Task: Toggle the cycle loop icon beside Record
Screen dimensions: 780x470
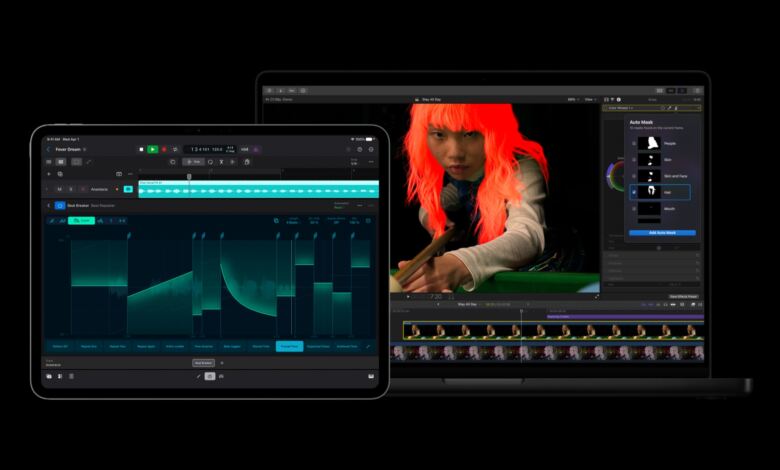Action: tap(175, 149)
